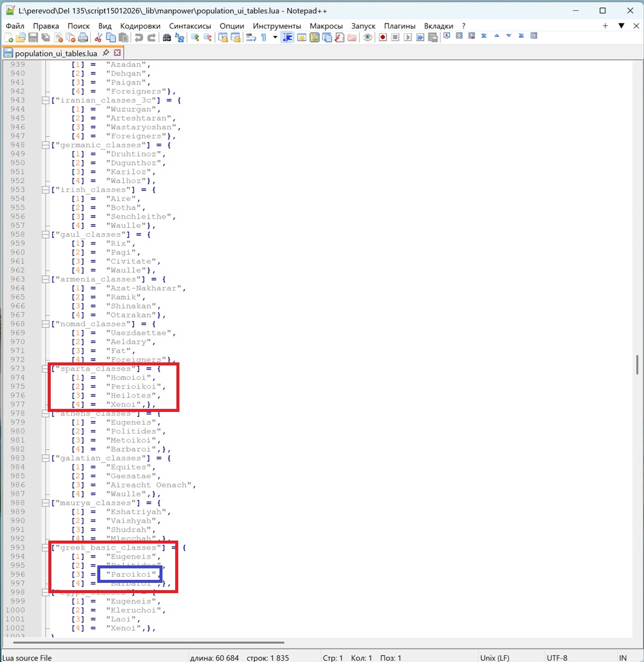The width and height of the screenshot is (644, 662).
Task: Click the vertical scrollbar thumb
Action: point(637,364)
